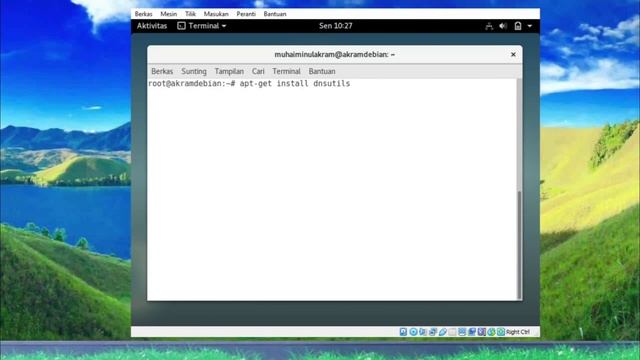Click the hard disk activity status icon
The height and width of the screenshot is (360, 640).
(403, 332)
